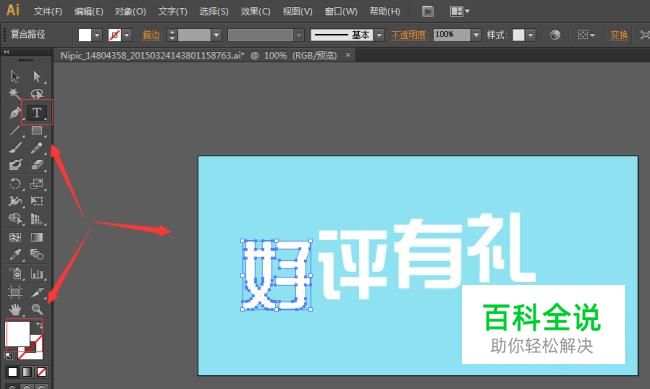
Task: Set paint mode to Gradient
Action: pos(27,372)
